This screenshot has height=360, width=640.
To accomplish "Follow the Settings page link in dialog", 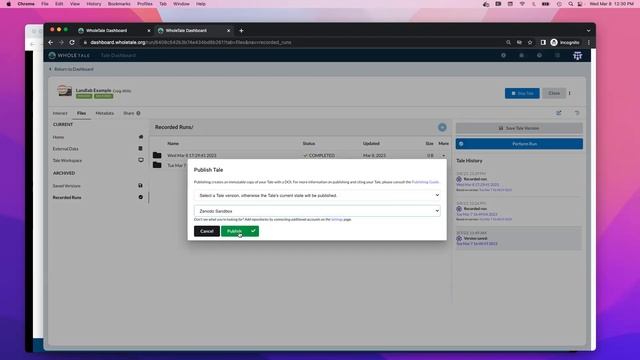I will (337, 220).
